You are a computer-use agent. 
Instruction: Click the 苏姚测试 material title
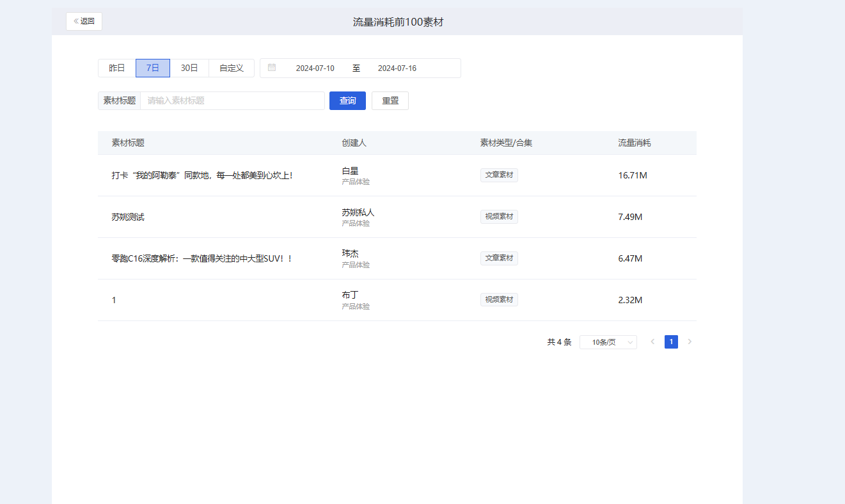128,217
